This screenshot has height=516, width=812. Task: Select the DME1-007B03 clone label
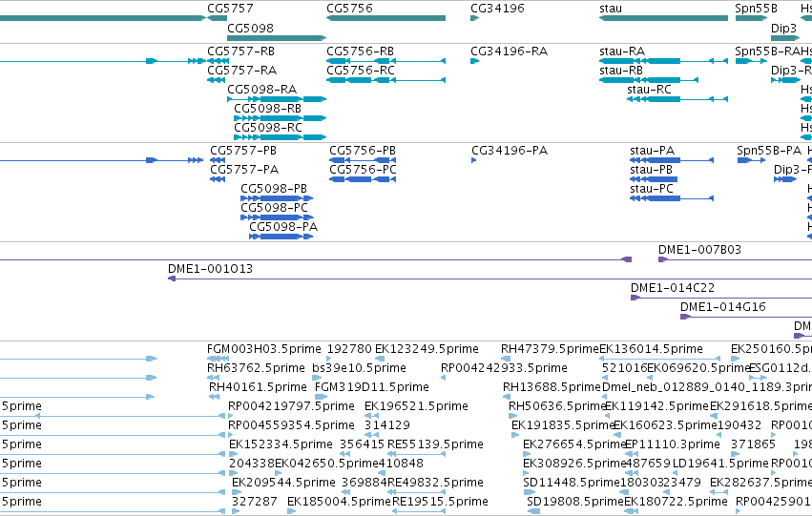coord(699,250)
